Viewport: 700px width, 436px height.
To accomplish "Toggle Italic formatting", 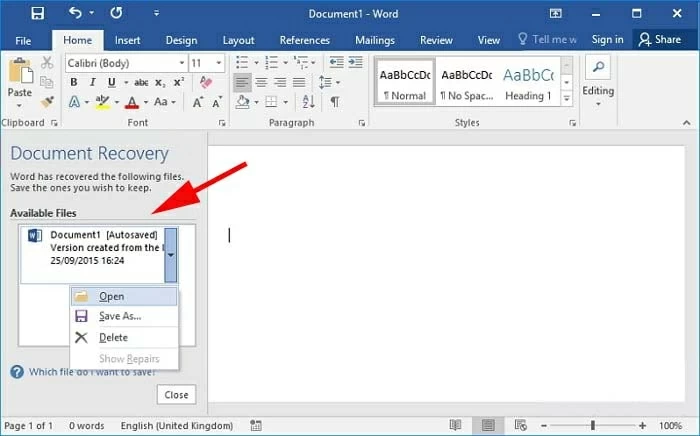I will point(94,82).
